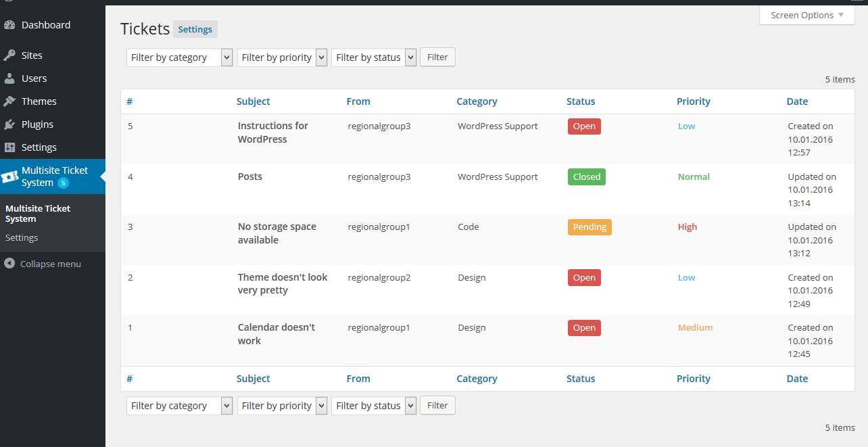Open the top Filter by priority dropdown

[283, 57]
